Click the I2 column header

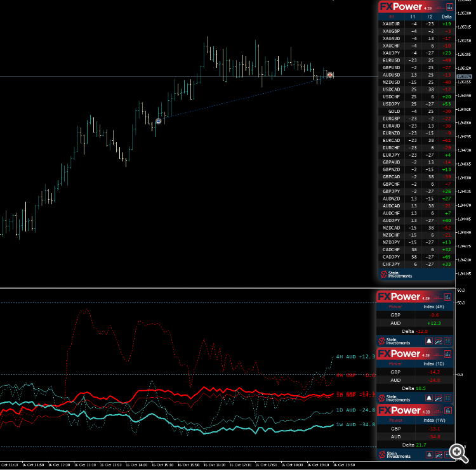(430, 16)
